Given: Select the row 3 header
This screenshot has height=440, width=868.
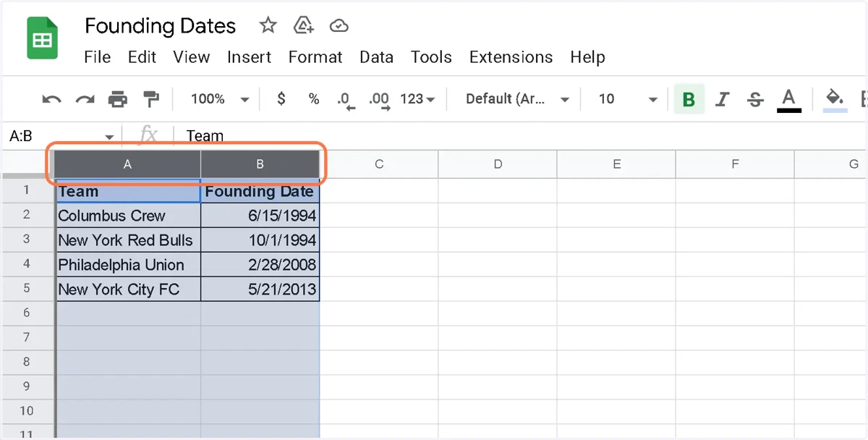Looking at the screenshot, I should pyautogui.click(x=27, y=240).
